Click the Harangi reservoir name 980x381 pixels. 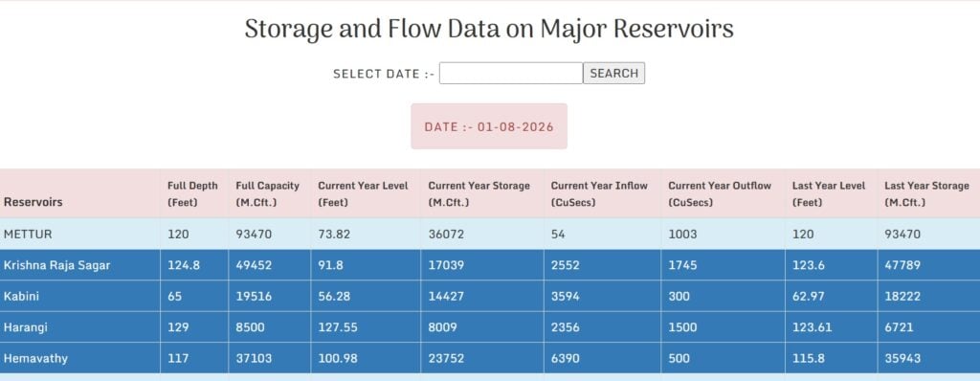pos(26,327)
